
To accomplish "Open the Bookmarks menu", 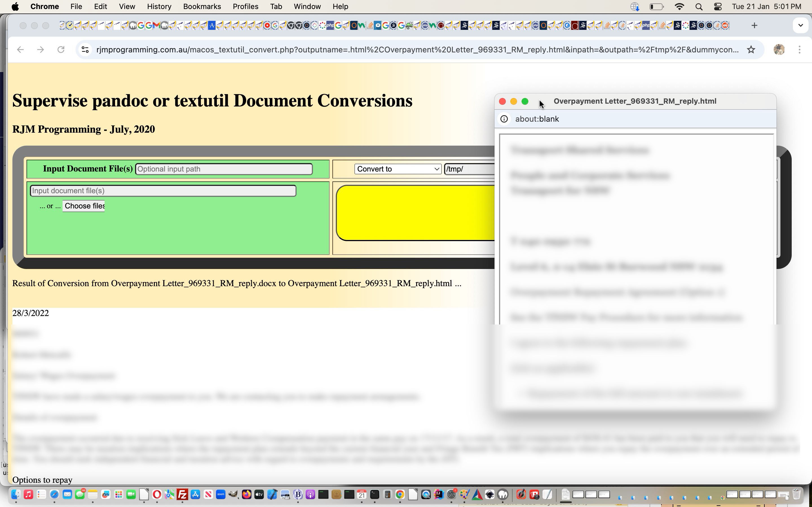I will coord(202,7).
